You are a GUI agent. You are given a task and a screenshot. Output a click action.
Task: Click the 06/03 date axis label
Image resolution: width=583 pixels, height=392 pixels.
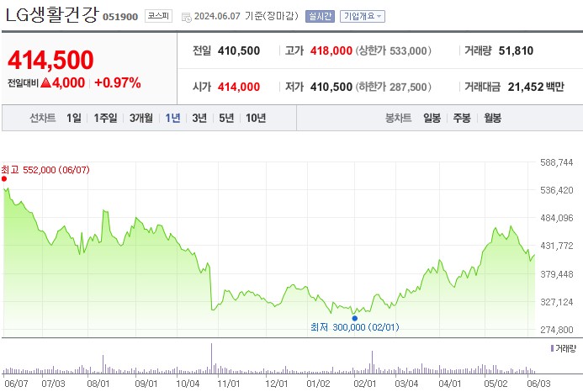coord(538,384)
